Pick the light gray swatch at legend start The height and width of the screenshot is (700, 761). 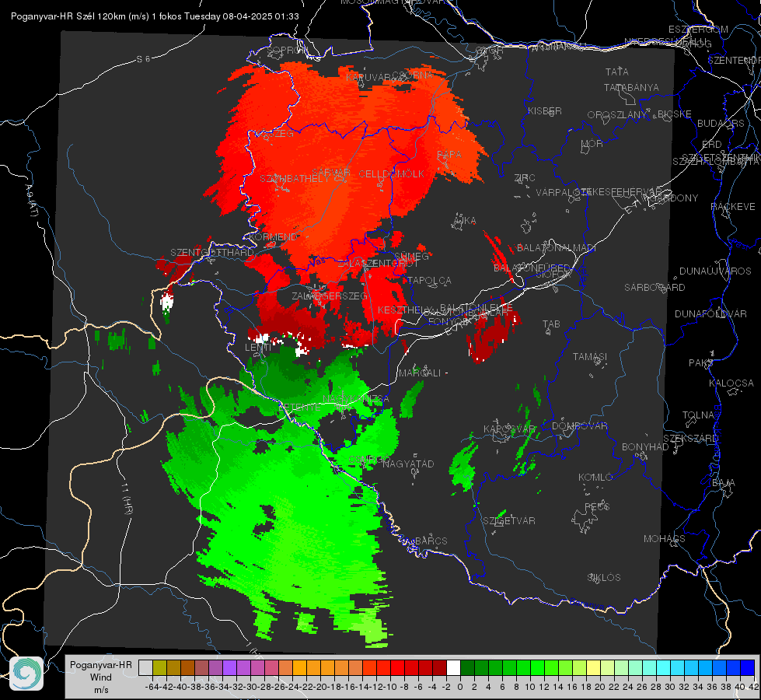[x=145, y=667]
